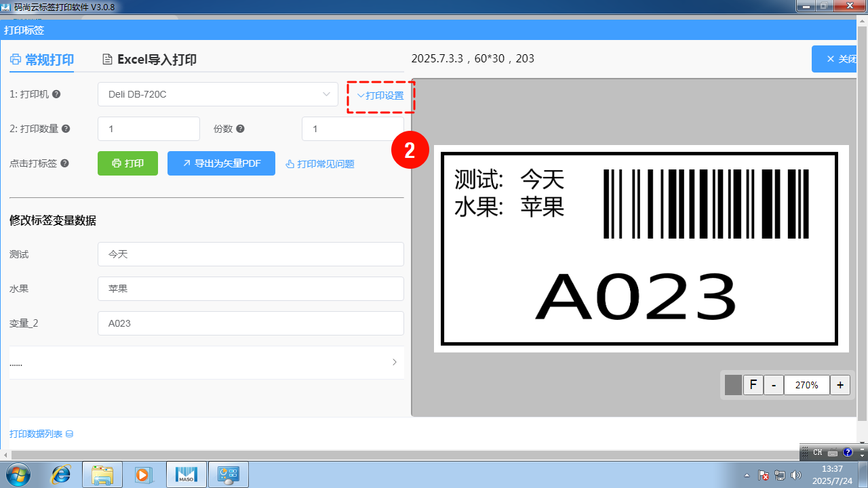Click the 测试 variable field containing 今天
Viewport: 868px width, 488px height.
251,254
